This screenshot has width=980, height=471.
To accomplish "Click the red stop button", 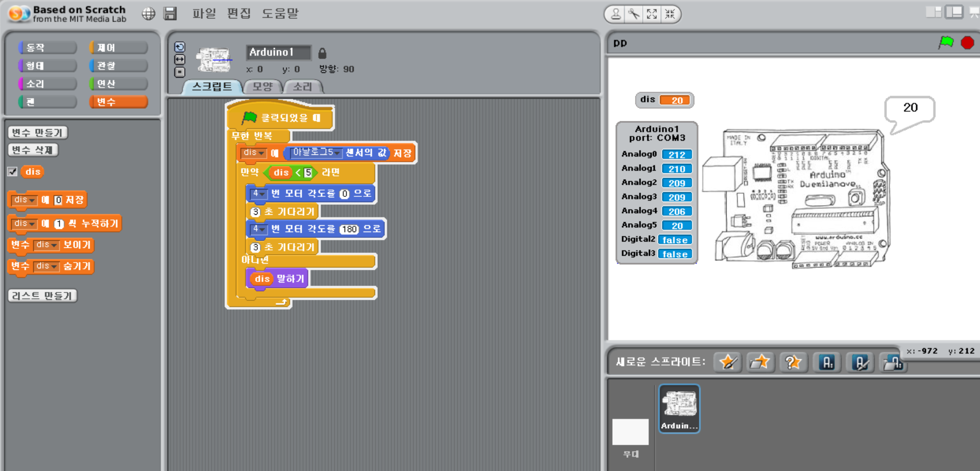I will click(x=967, y=43).
